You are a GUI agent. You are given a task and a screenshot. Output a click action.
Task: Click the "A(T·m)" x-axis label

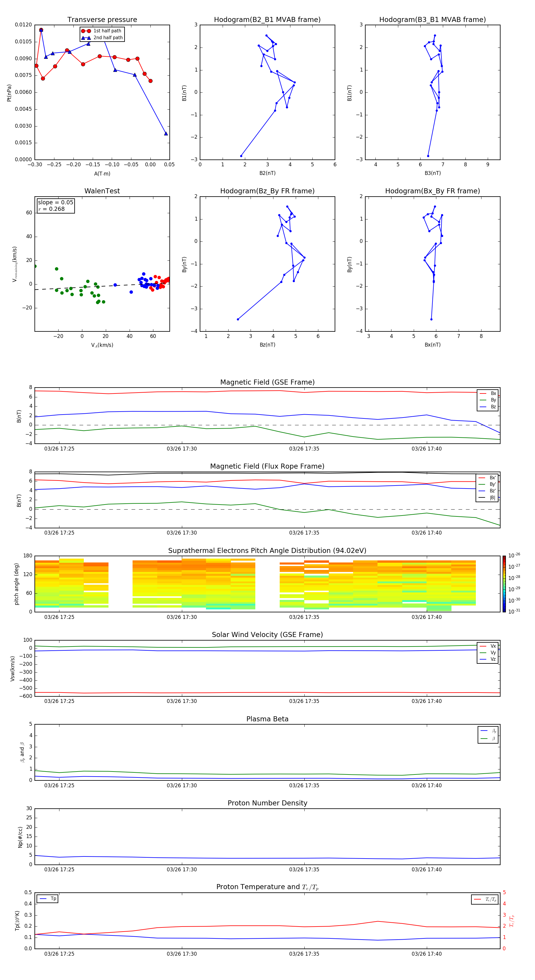click(x=102, y=174)
